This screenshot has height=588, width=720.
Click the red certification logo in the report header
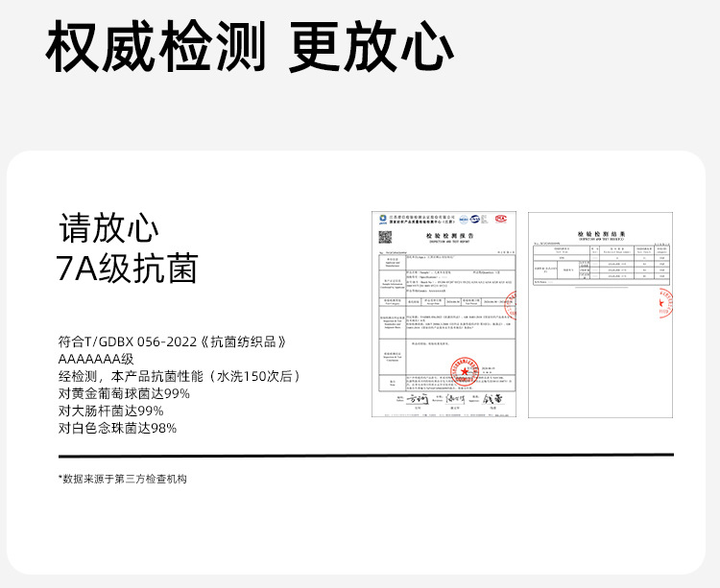[500, 219]
